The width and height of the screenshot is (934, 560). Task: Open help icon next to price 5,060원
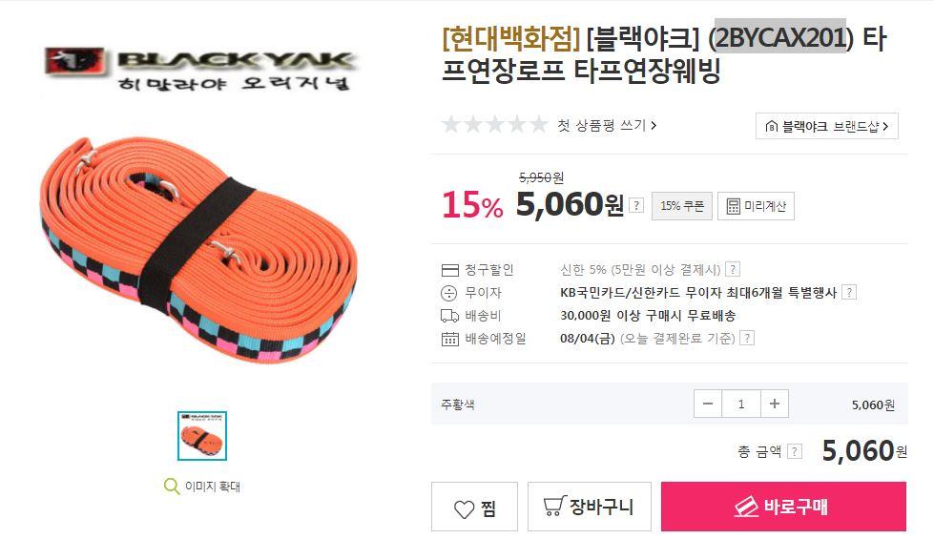[636, 205]
